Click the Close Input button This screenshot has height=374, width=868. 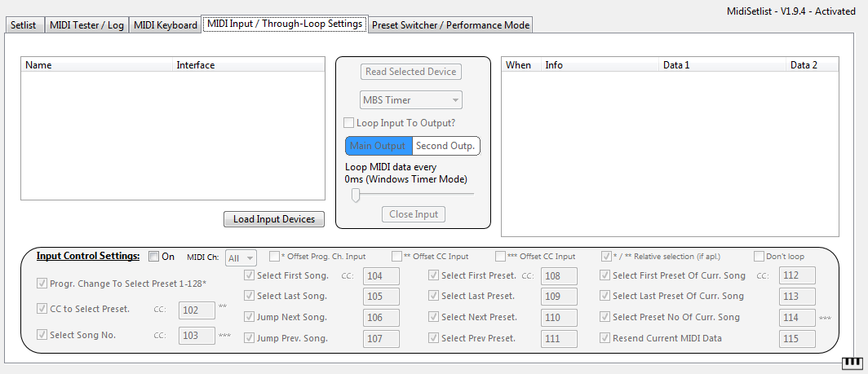[x=413, y=214]
